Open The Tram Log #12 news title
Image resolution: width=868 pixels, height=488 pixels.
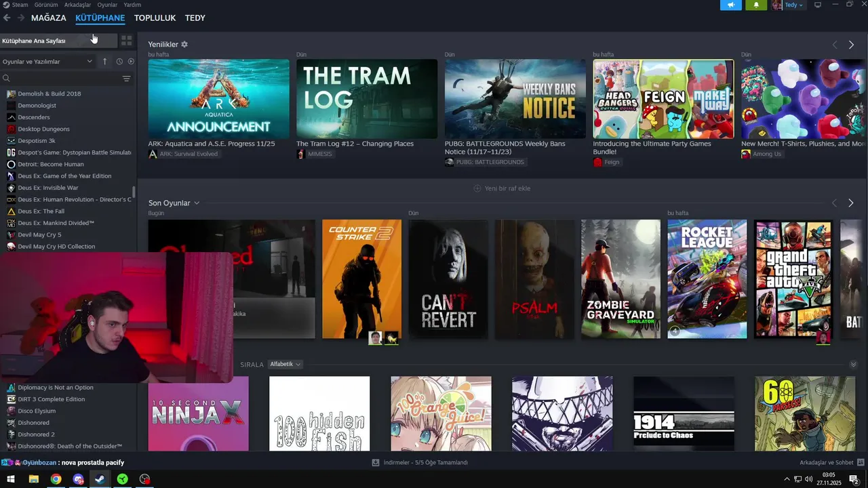355,144
